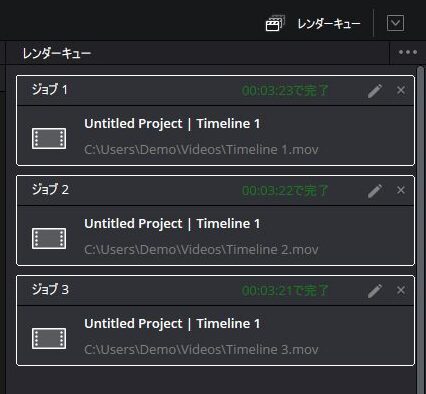Open the render queue three-dots options menu
This screenshot has height=394, width=426.
[408, 52]
